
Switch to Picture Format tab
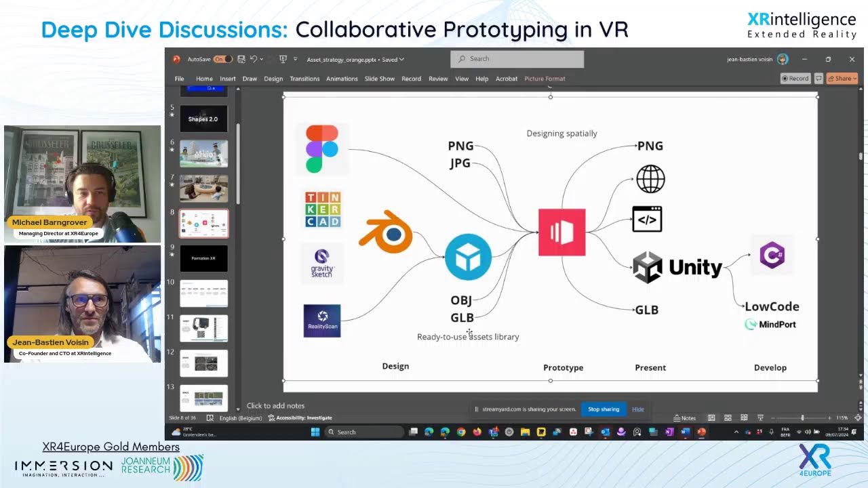(545, 79)
